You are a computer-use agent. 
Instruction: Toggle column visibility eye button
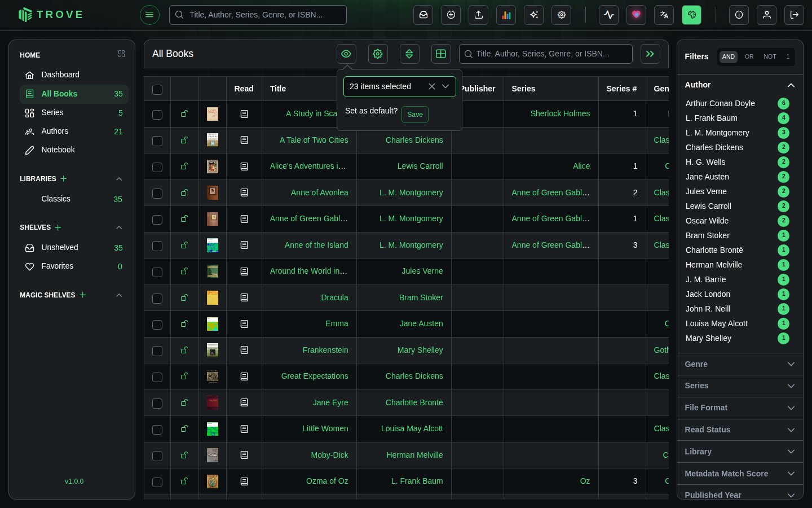(x=346, y=54)
